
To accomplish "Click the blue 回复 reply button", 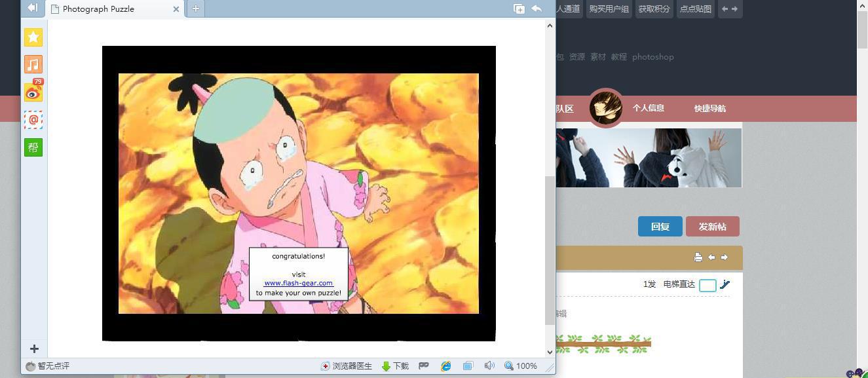I will pos(660,227).
